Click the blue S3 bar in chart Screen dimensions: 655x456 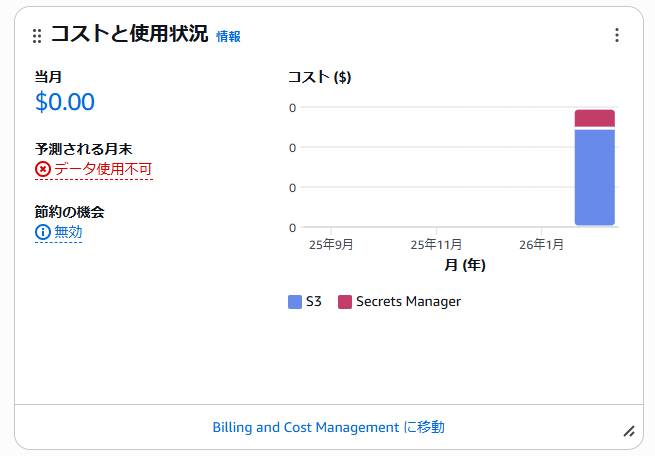pyautogui.click(x=594, y=177)
